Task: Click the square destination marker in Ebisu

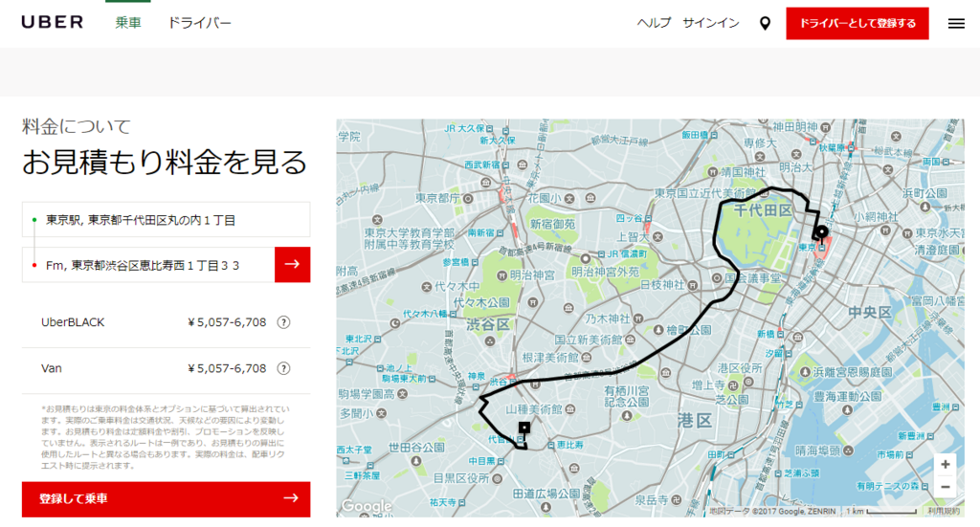Action: pyautogui.click(x=524, y=428)
